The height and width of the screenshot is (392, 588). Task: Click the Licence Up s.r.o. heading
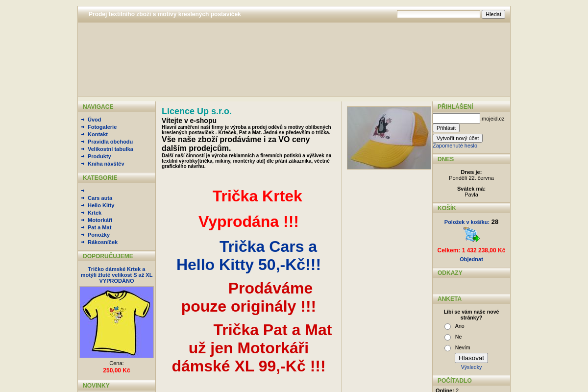click(196, 111)
